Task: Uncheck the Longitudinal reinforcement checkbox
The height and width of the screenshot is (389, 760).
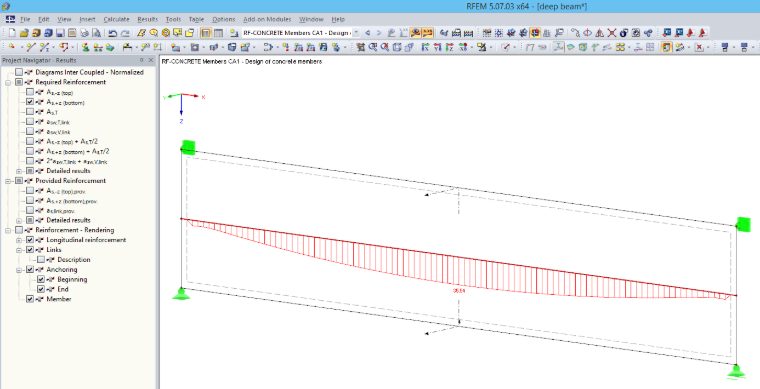Action: 30,240
